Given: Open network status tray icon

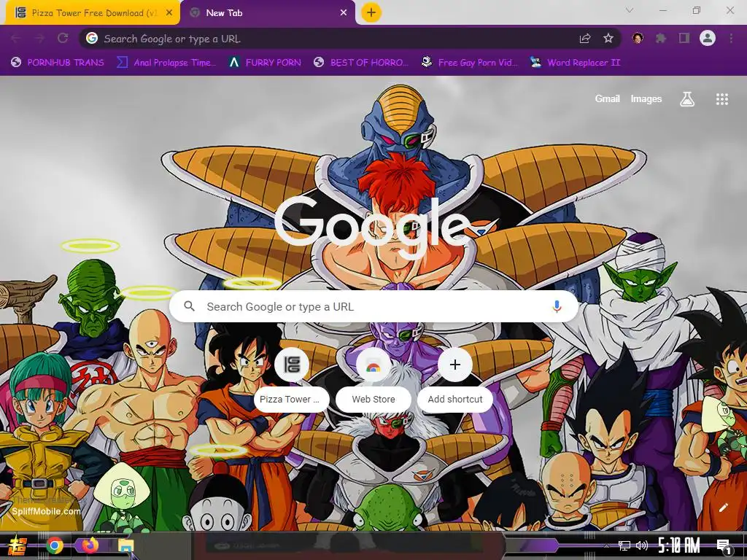Looking at the screenshot, I should coord(624,545).
